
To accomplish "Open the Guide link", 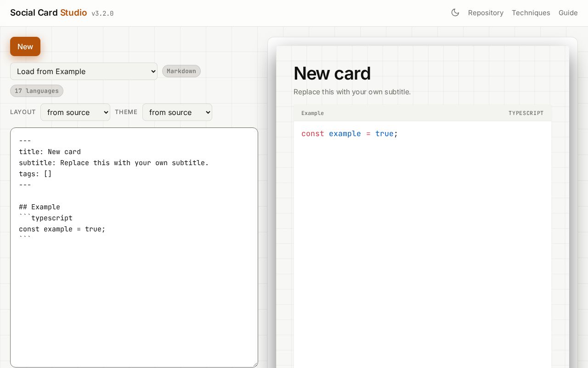I will tap(568, 13).
